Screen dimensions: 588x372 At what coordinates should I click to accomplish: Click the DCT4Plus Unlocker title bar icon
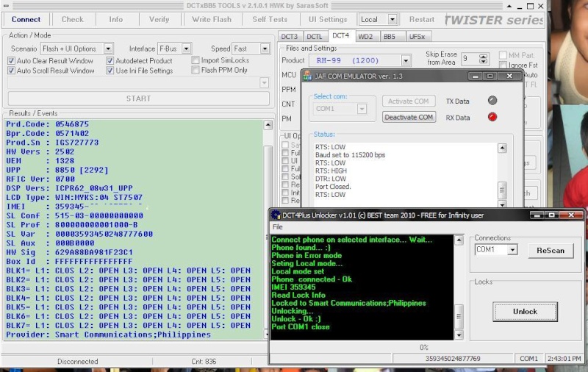tap(276, 215)
